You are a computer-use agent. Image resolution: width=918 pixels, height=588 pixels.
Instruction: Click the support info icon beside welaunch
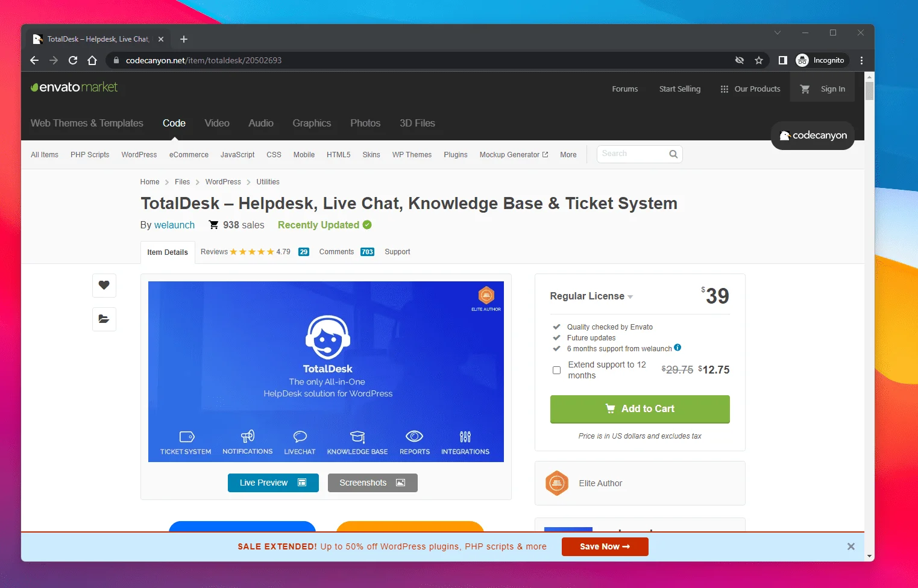tap(677, 348)
